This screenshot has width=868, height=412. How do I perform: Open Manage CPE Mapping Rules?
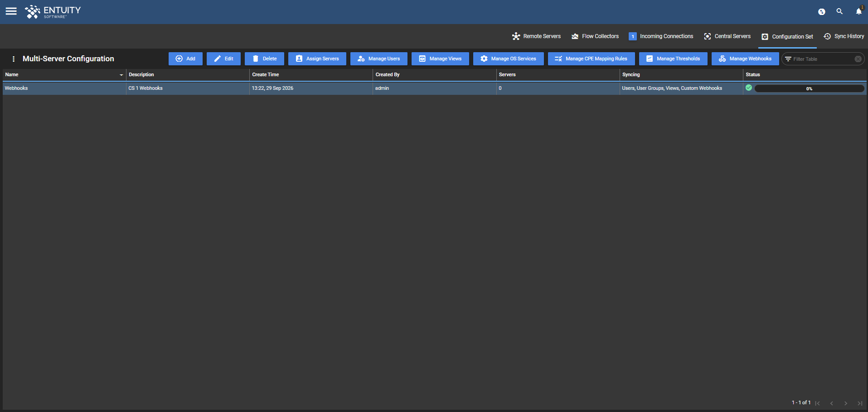[592, 59]
